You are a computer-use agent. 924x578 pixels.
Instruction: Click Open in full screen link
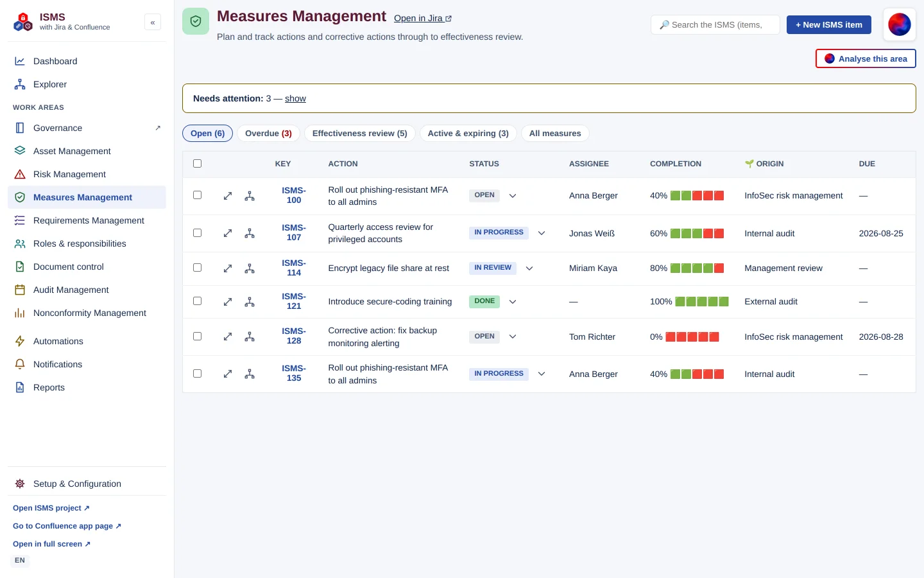point(51,544)
